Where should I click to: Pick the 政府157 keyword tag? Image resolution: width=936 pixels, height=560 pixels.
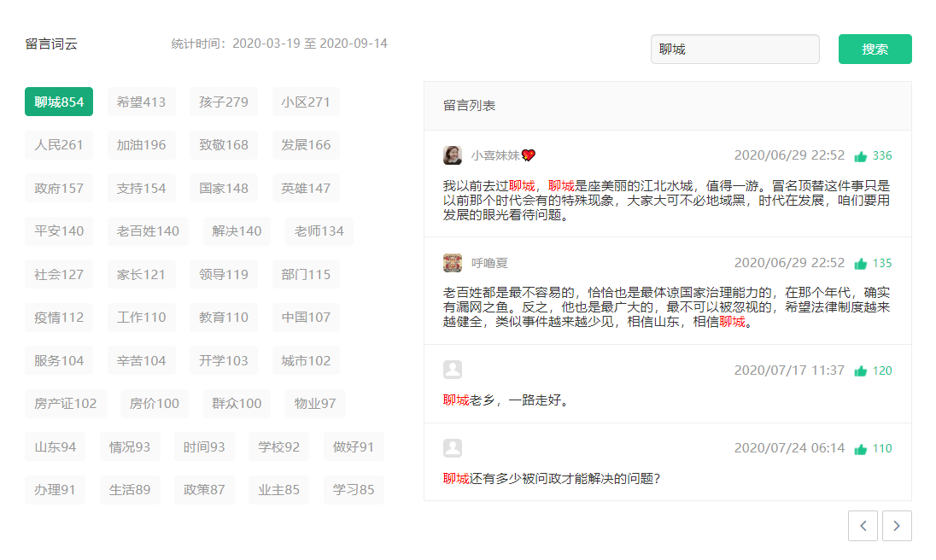coord(59,188)
